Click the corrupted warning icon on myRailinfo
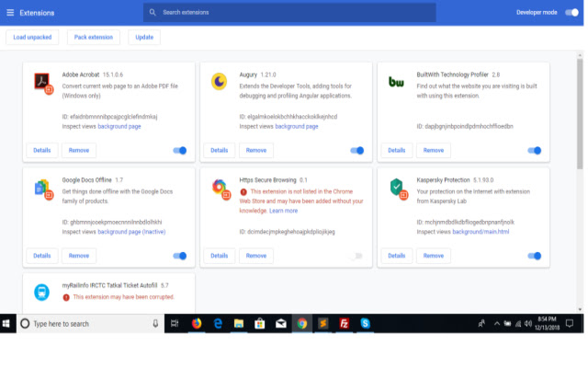Screen dimensions: 588x368 66,297
